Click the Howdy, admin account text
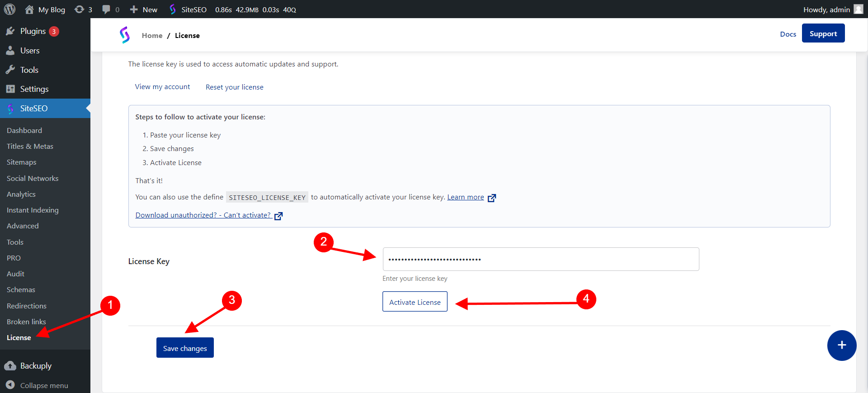868x393 pixels. point(826,9)
